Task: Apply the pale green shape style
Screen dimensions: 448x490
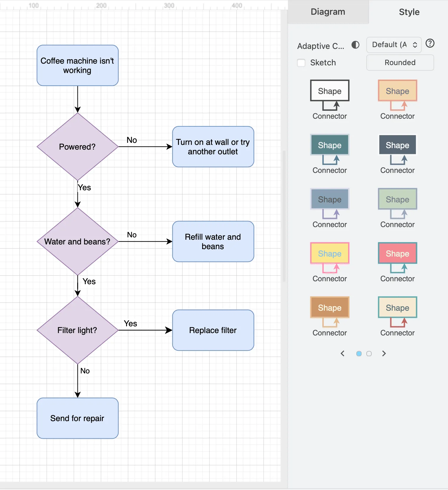Action: pos(397,208)
